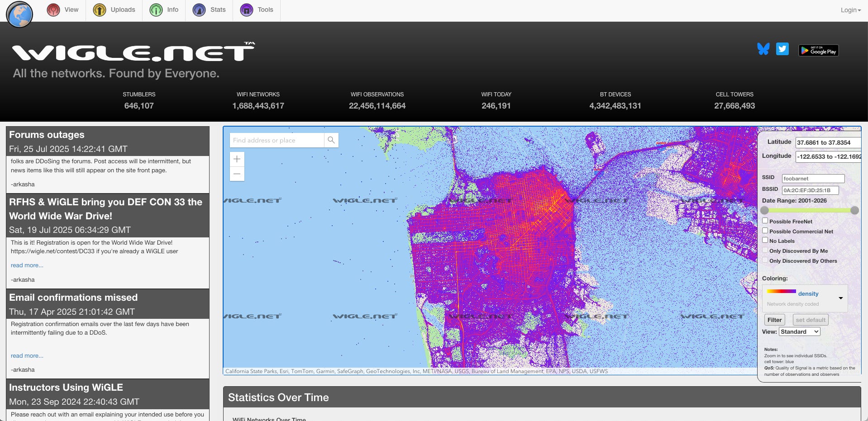The height and width of the screenshot is (421, 868).
Task: Click the BSSID input field
Action: point(810,190)
